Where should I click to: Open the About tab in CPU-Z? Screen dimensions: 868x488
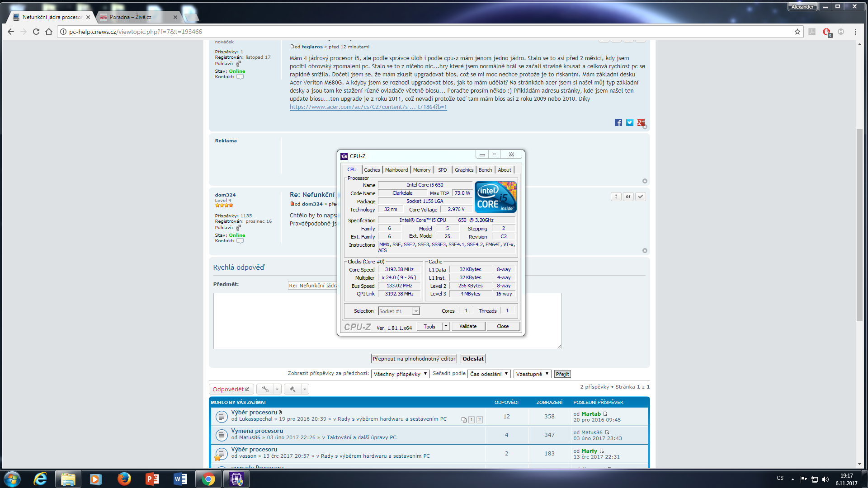[505, 170]
